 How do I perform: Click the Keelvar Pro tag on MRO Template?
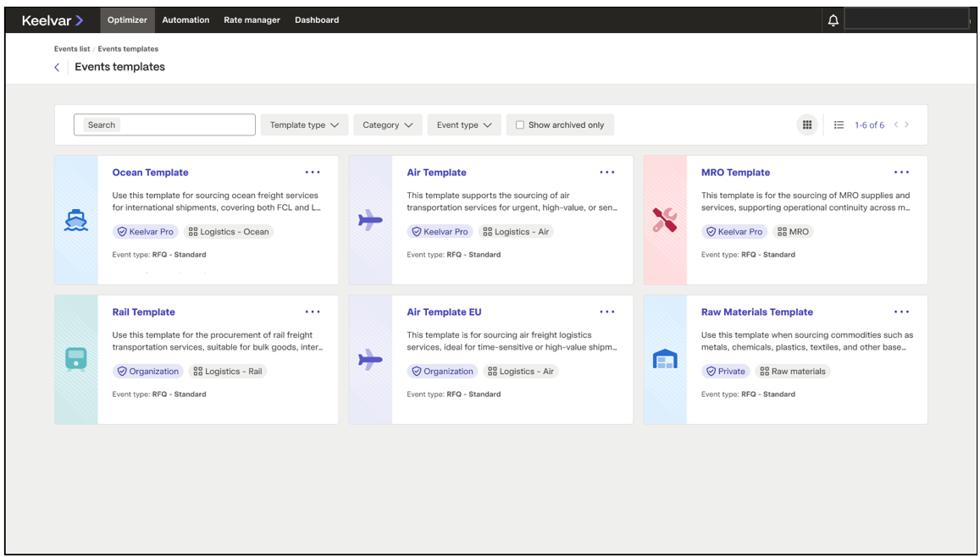tap(734, 232)
